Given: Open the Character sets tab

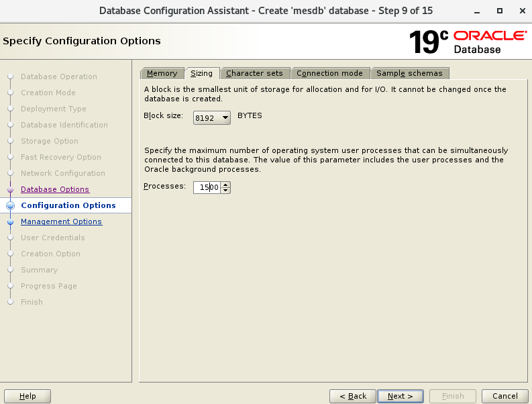Looking at the screenshot, I should pyautogui.click(x=254, y=73).
